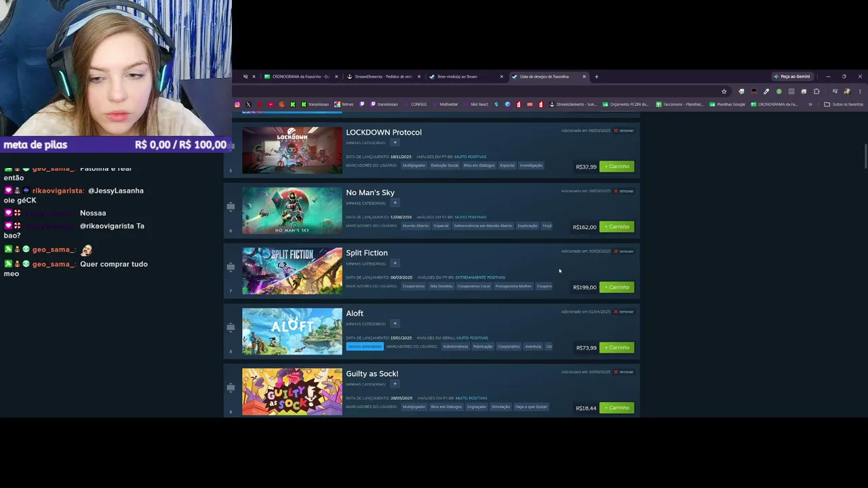Open the browser Extensions puzzle icon
The width and height of the screenshot is (868, 488).
coord(816,91)
